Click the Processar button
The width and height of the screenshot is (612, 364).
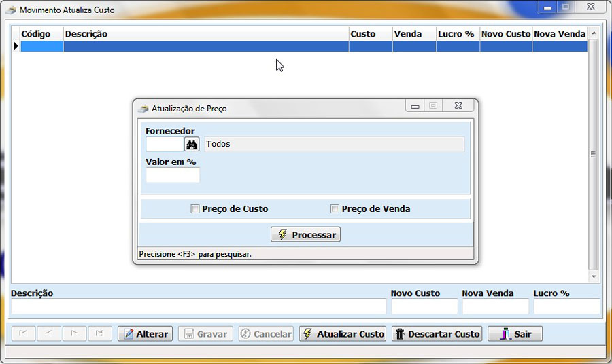pos(305,234)
